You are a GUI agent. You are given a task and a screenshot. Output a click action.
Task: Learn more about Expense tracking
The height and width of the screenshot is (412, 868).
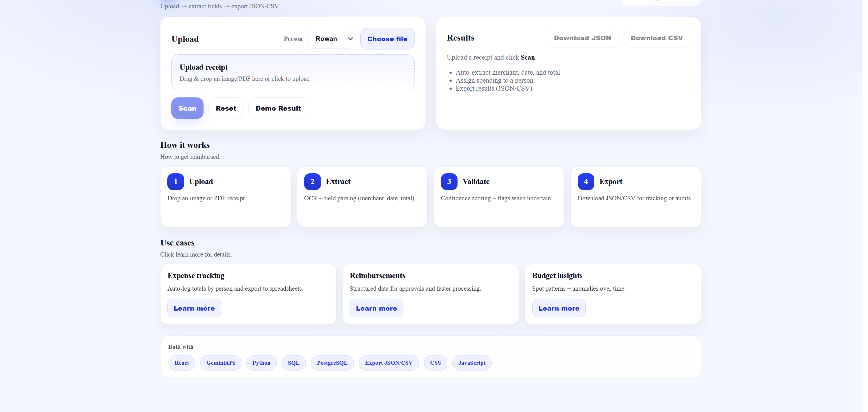(x=194, y=308)
